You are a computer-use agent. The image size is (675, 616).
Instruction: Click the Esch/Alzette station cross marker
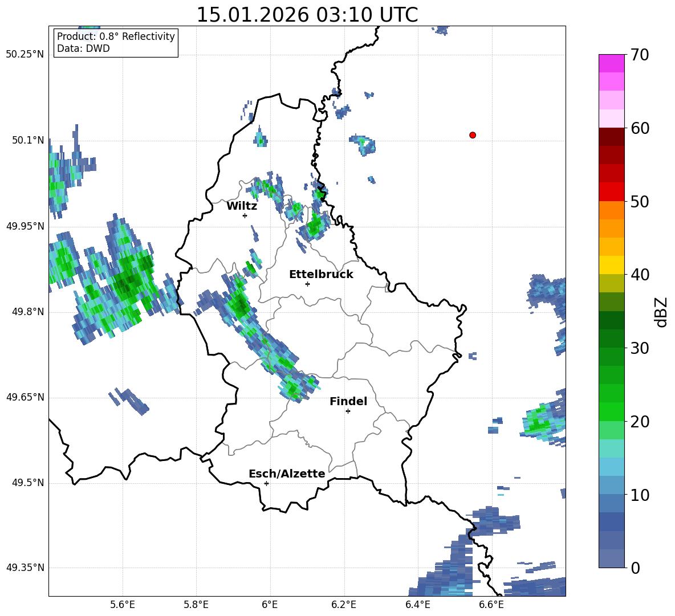[x=266, y=483]
